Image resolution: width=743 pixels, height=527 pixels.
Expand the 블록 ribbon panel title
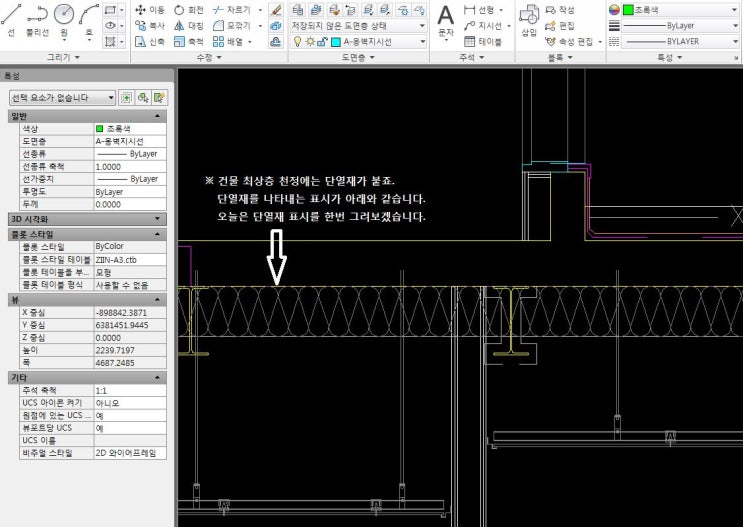coord(560,57)
